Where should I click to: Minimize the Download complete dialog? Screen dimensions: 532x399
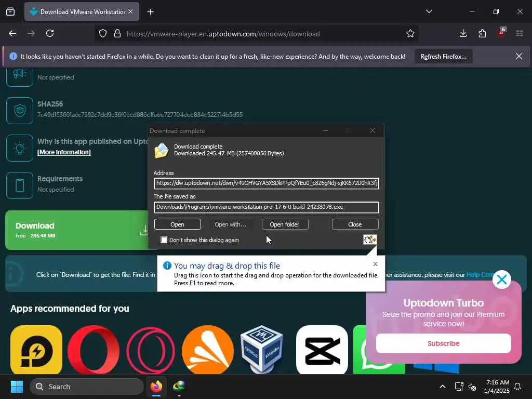[325, 130]
